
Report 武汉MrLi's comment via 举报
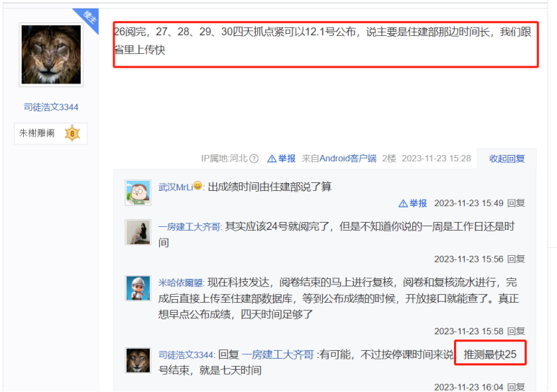click(x=412, y=203)
